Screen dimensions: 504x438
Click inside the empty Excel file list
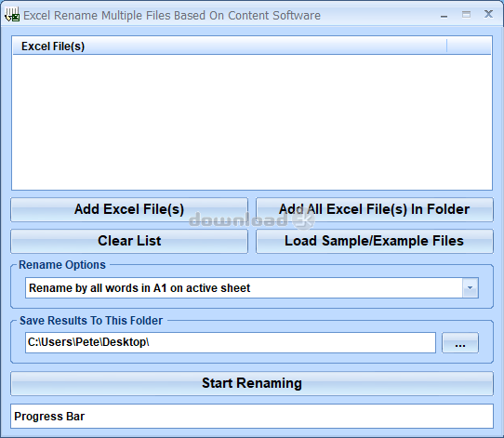click(252, 122)
